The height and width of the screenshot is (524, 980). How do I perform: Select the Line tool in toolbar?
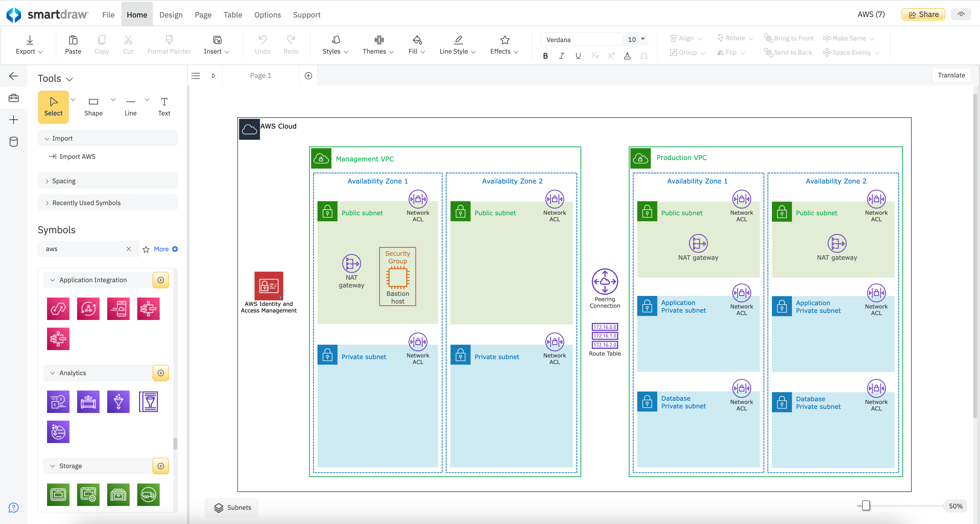tap(130, 106)
